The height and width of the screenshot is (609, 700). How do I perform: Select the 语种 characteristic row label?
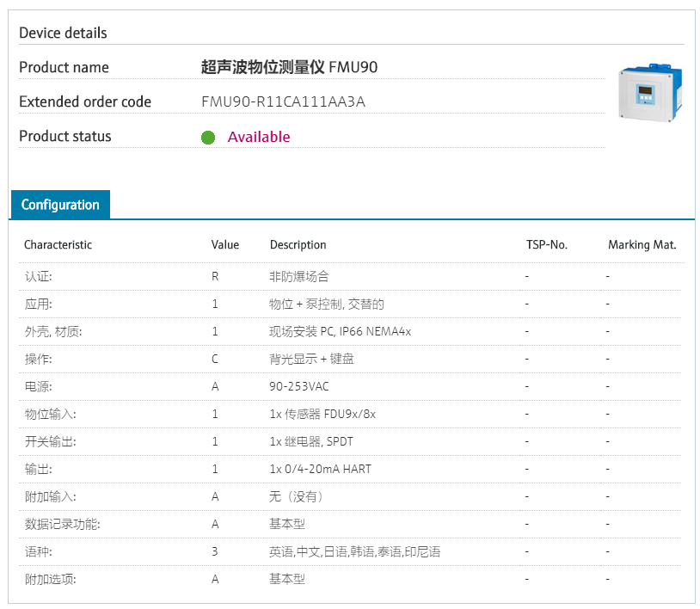[39, 552]
